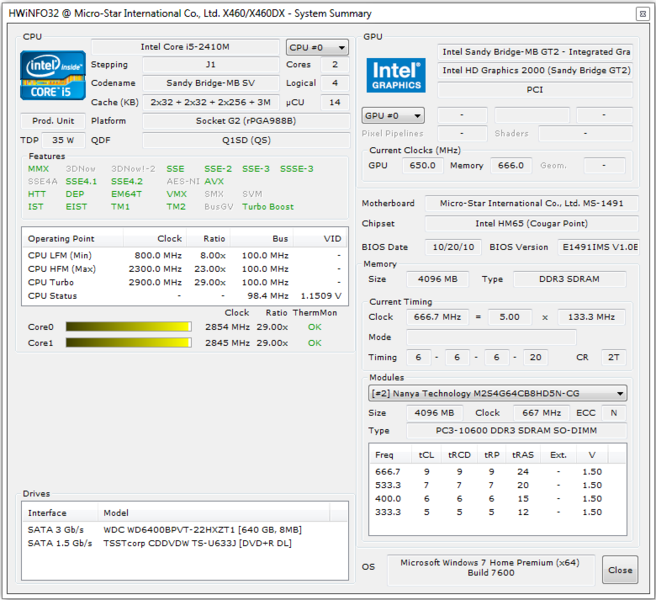Select the 666.7 frequency timing row
This screenshot has height=600, width=656.
point(497,472)
